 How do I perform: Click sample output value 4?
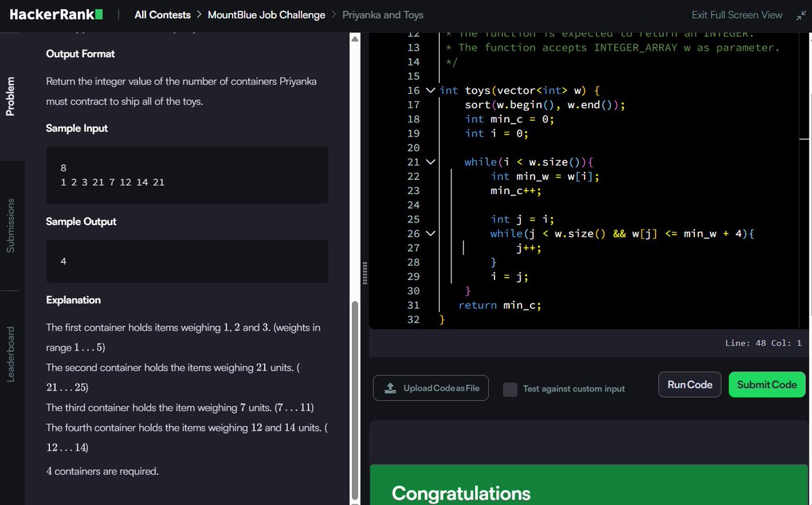[x=64, y=261]
